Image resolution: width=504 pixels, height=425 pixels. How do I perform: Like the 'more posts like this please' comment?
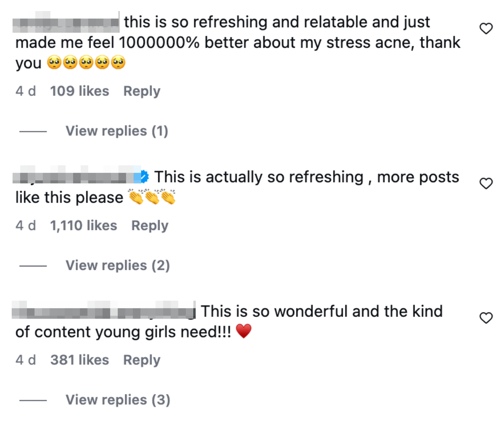[x=486, y=184]
